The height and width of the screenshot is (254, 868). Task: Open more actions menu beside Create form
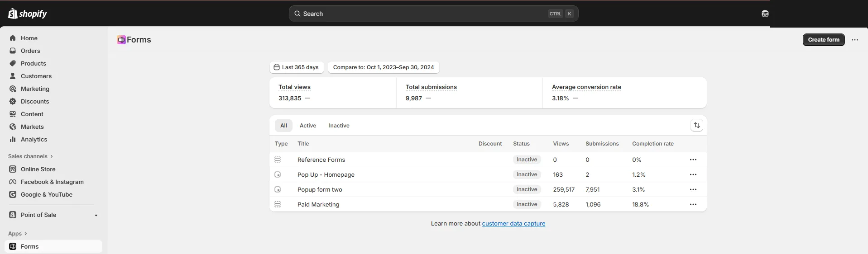(x=854, y=40)
